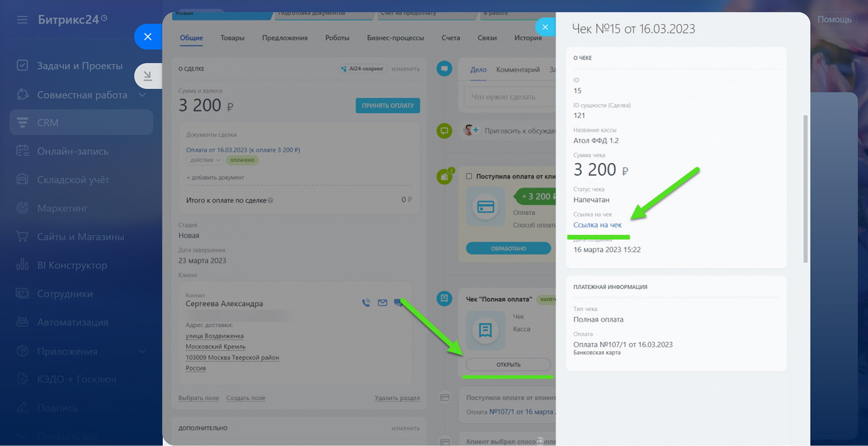Select CRM in the sidebar
Image resolution: width=868 pixels, height=446 pixels.
click(81, 123)
